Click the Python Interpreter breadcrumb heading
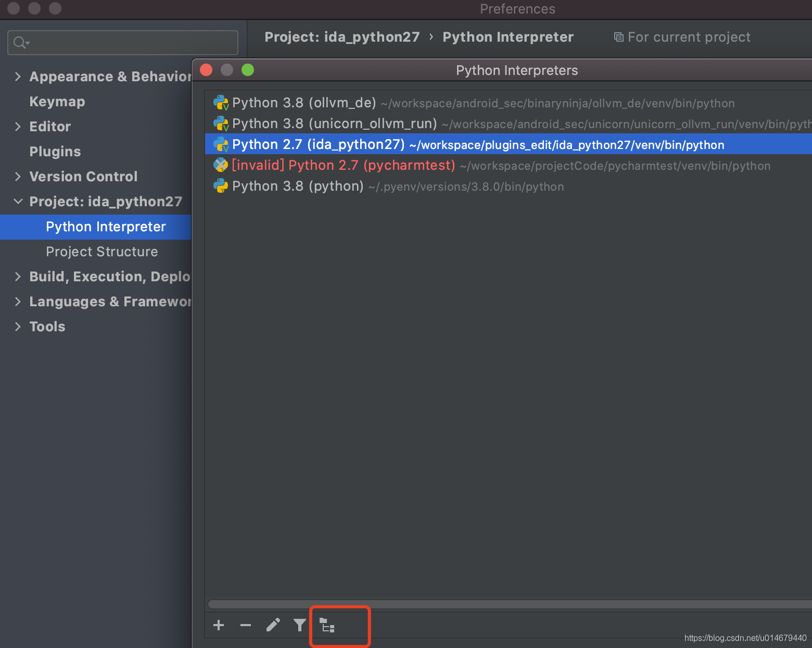Screen dimensions: 812x648 point(508,37)
